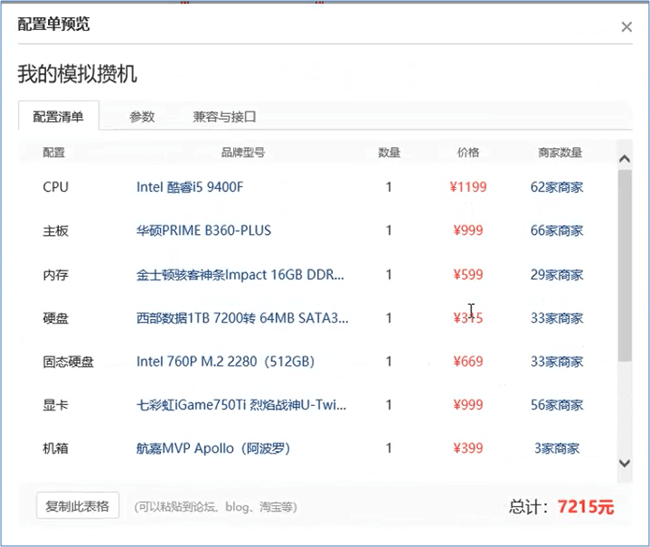Click the 价格 column header

[x=468, y=152]
